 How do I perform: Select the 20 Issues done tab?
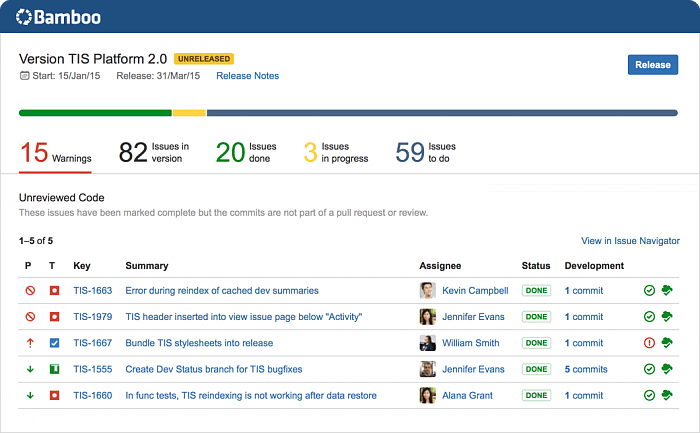pyautogui.click(x=246, y=153)
